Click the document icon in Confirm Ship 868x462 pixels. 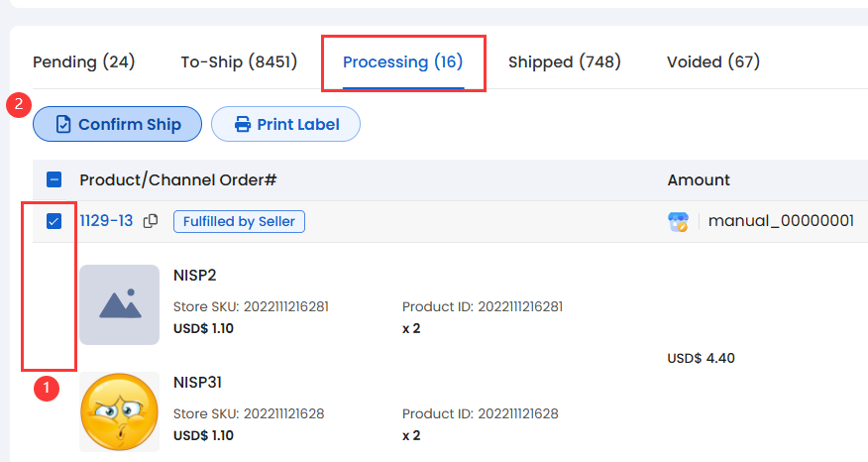[63, 124]
